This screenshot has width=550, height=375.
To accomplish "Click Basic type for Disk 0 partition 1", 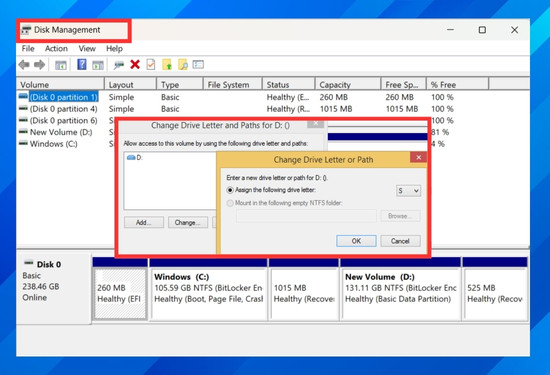I will [x=170, y=97].
